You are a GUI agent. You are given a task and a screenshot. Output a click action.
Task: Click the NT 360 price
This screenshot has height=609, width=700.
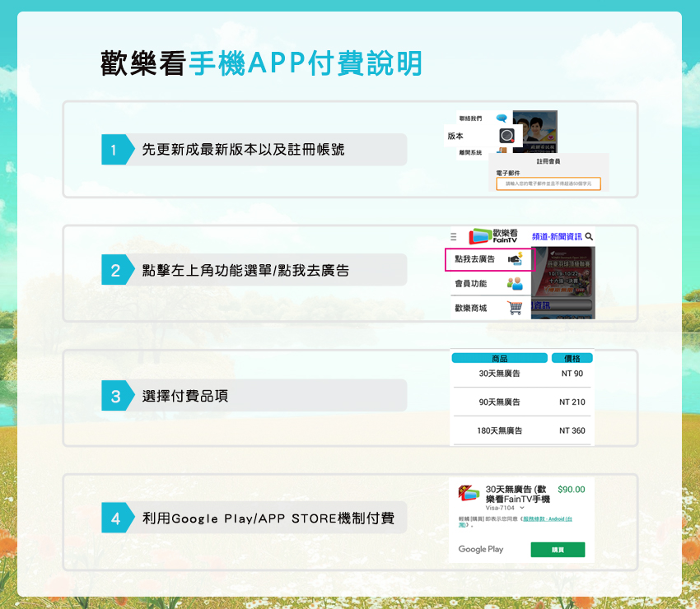572,430
